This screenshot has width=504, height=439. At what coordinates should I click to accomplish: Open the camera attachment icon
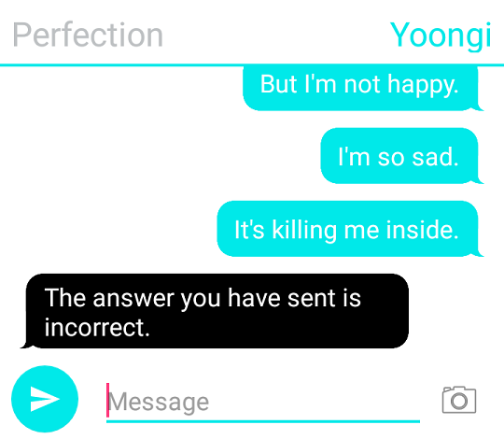[x=459, y=400]
